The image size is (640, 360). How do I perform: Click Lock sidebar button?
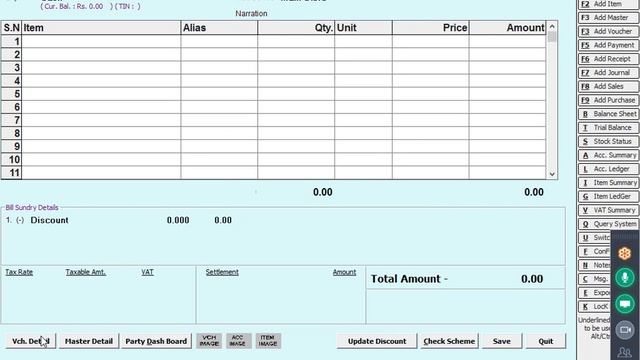(x=595, y=307)
